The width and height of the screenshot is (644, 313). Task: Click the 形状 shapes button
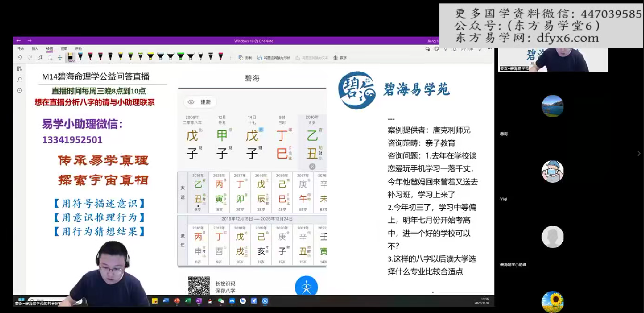pos(245,58)
